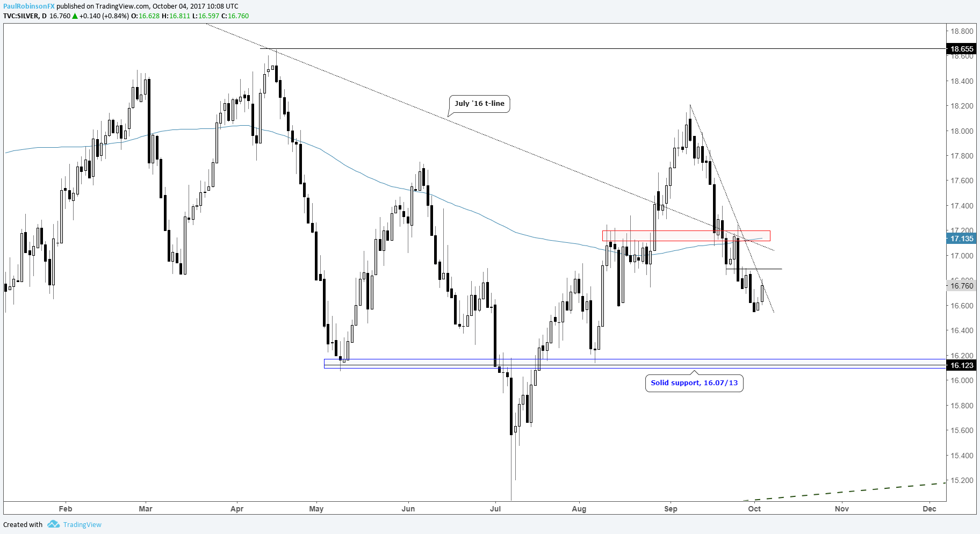The image size is (980, 534).
Task: Click the 15.800 price scale value
Action: coord(962,406)
